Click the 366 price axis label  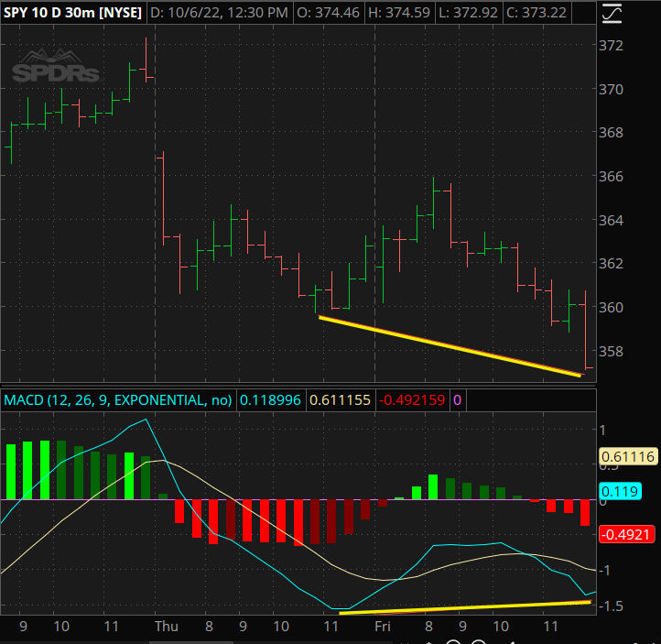click(611, 176)
